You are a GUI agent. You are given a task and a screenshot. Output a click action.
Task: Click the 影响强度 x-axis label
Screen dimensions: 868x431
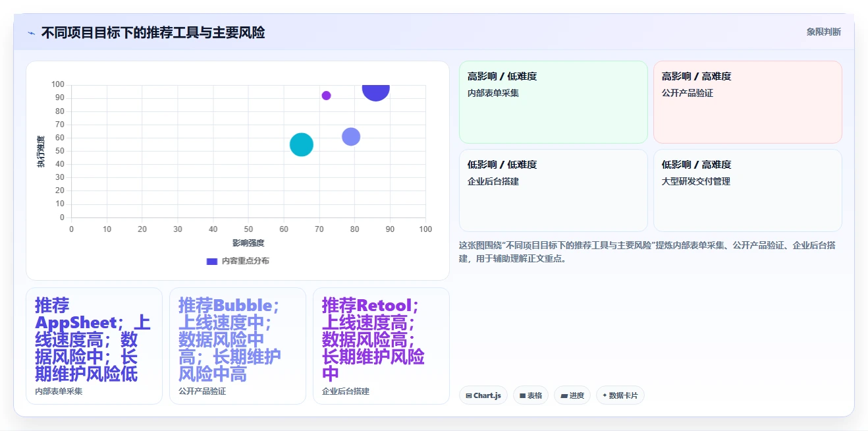(x=248, y=243)
